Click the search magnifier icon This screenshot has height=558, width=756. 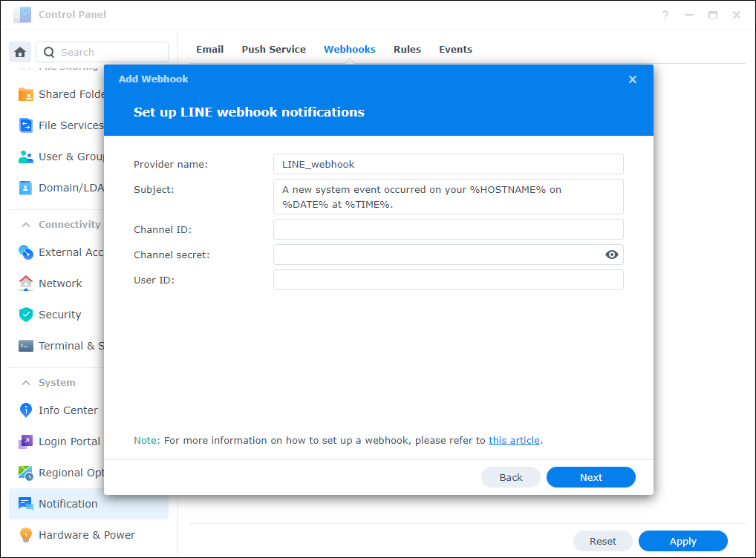49,52
